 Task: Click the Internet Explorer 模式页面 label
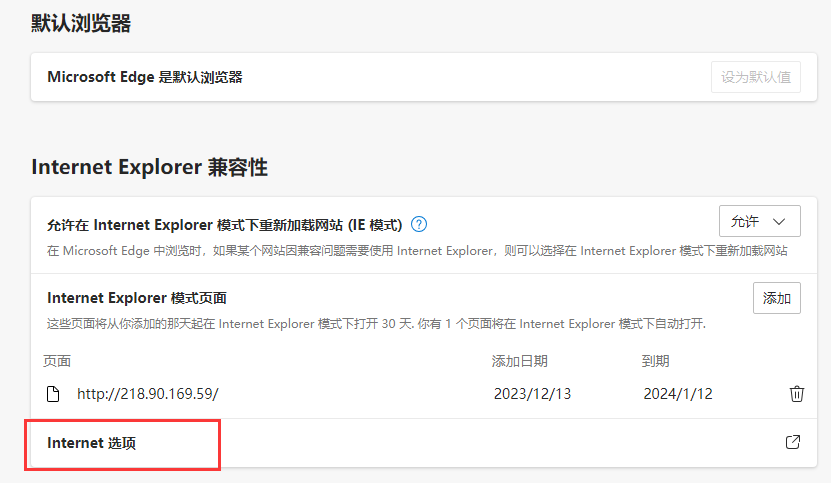tap(137, 298)
